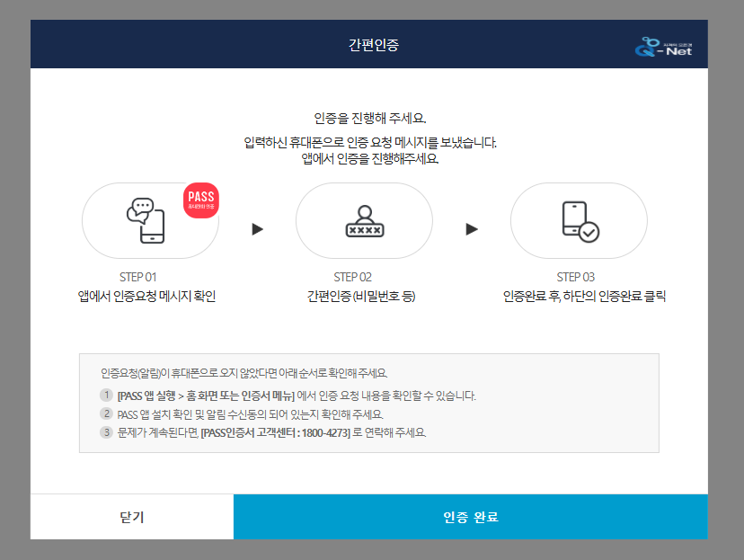Click the bold text [PASS 앱 실행 > 홈 화면 또는 인증서 메뉴]
The image size is (744, 560).
[206, 396]
